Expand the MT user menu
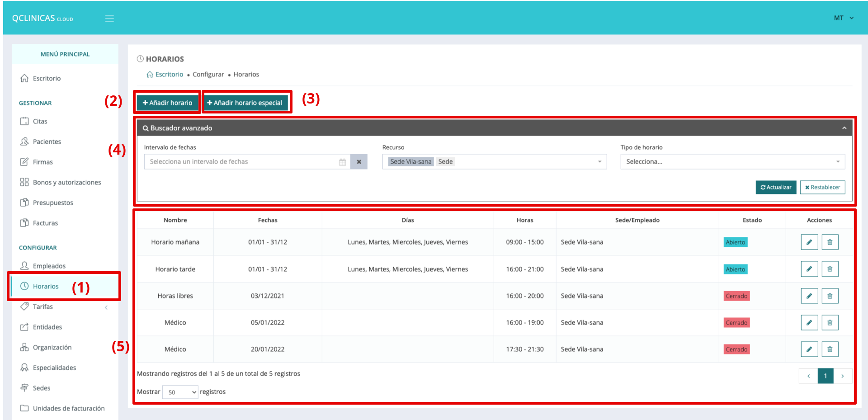Viewport: 868px width, 420px height. click(x=843, y=18)
